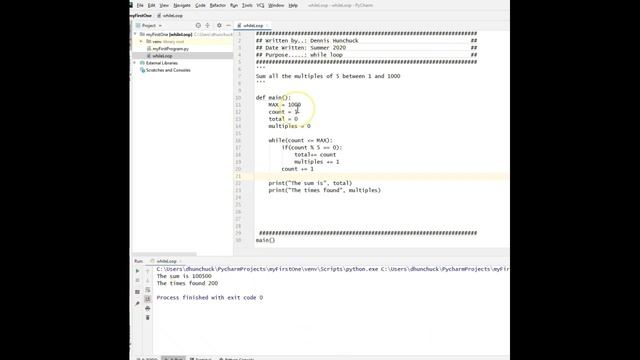Click the Run tool window button at bottom
The height and width of the screenshot is (360, 640).
(x=174, y=359)
